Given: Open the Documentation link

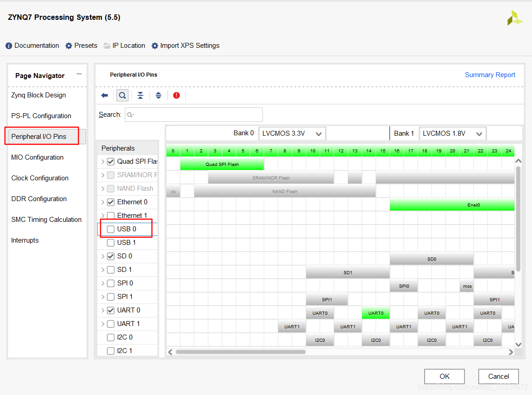Looking at the screenshot, I should [37, 46].
